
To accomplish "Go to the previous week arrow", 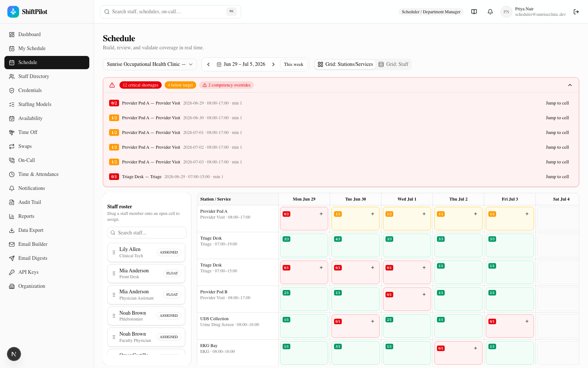I will (208, 64).
